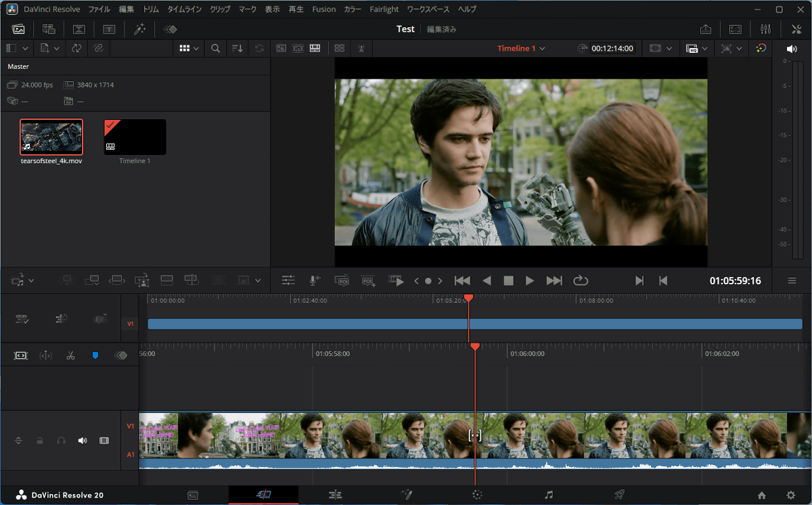Open the bin list panel dropdown
The height and width of the screenshot is (505, 812).
point(25,49)
